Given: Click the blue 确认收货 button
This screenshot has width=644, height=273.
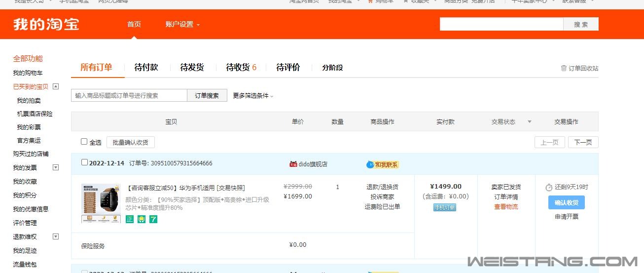Looking at the screenshot, I should coord(567,202).
